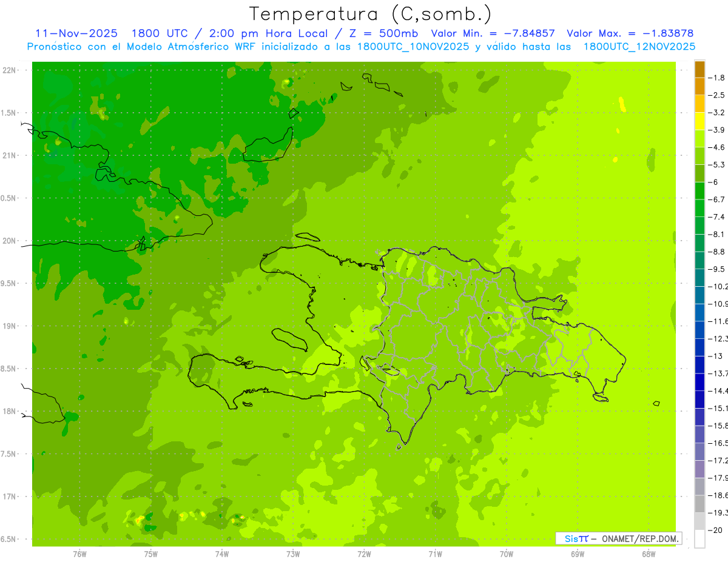728x562 pixels.
Task: Click the '-20' colorbar value
Action: point(714,530)
